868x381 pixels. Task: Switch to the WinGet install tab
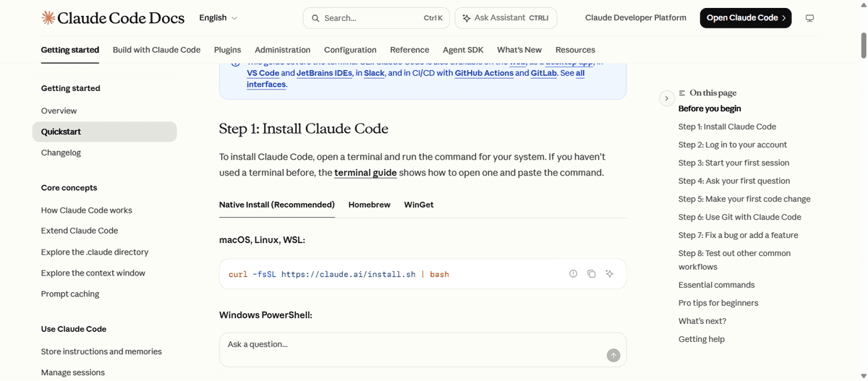[x=419, y=205]
